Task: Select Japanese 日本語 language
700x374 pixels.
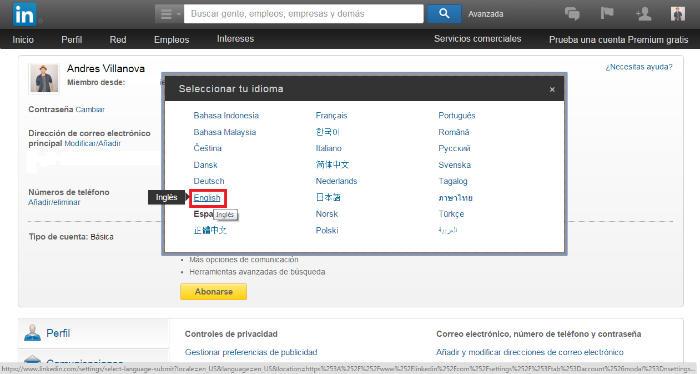Action: click(328, 197)
